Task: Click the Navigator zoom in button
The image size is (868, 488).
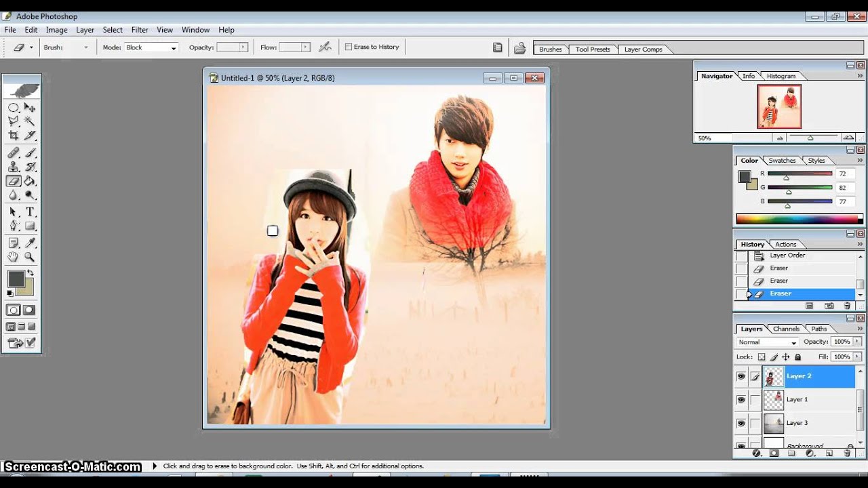Action: pyautogui.click(x=847, y=138)
